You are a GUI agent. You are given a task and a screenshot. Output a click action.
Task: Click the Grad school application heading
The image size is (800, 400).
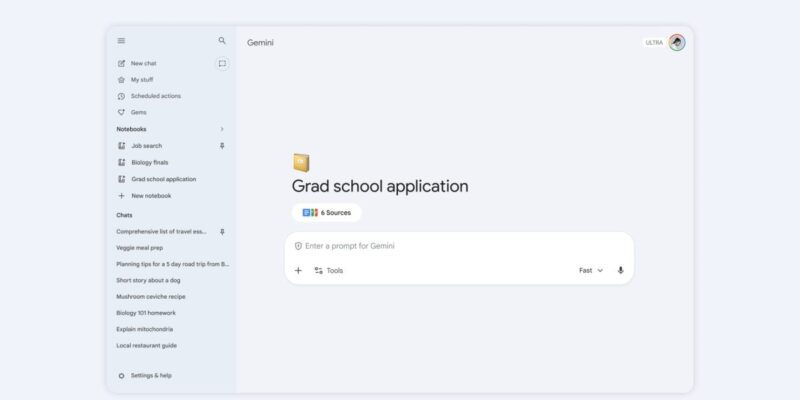tap(380, 186)
